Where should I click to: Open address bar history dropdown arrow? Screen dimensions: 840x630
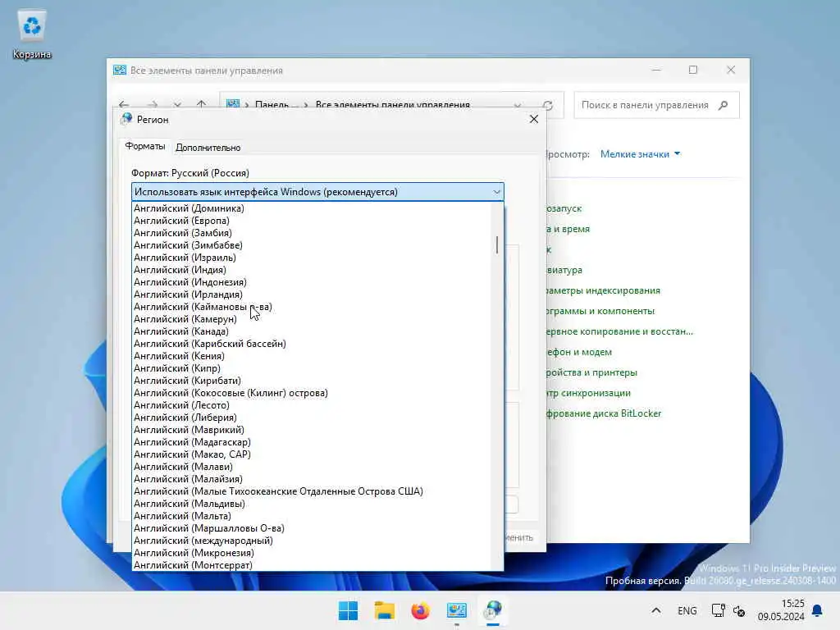(517, 105)
